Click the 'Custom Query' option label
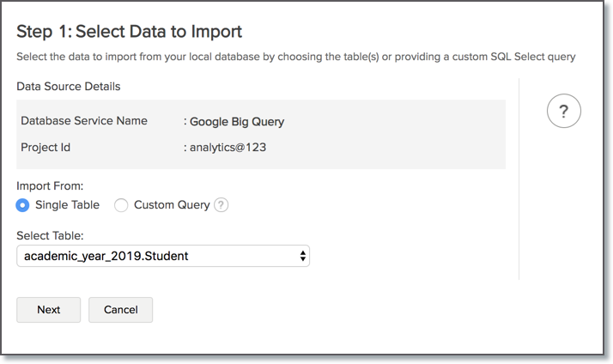613x364 pixels. (x=172, y=205)
